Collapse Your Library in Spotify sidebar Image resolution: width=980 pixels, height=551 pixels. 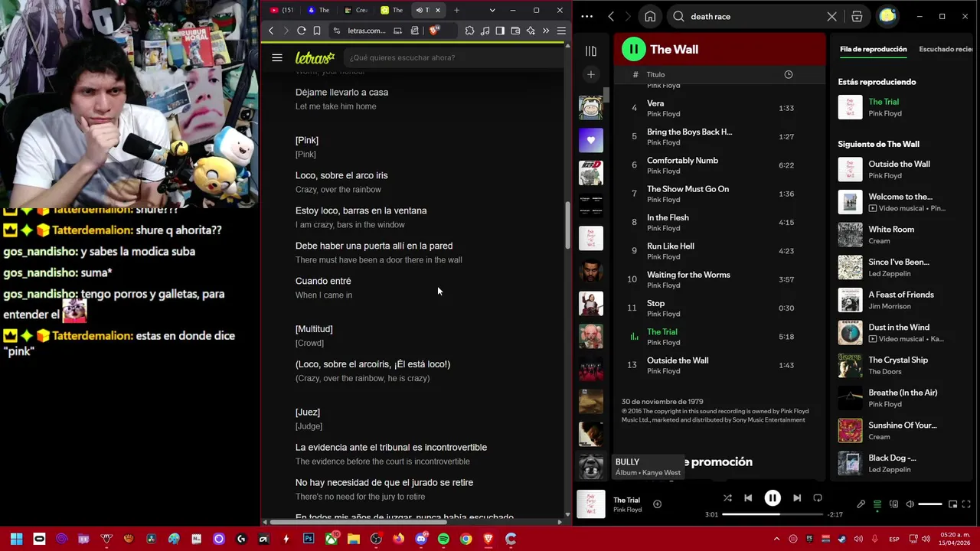click(x=590, y=51)
